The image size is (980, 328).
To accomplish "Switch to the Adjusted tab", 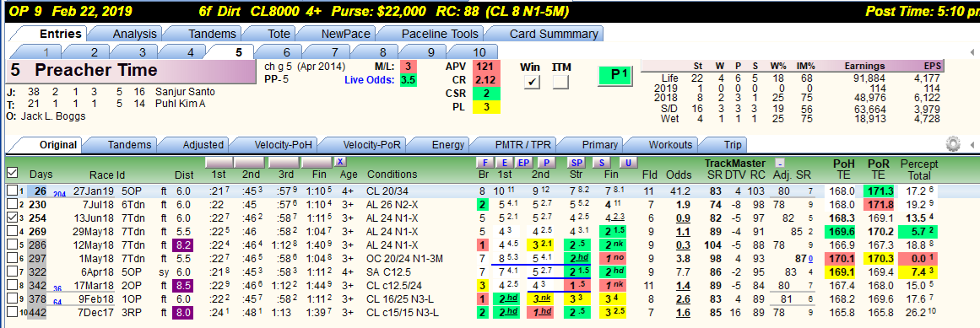I will click(x=203, y=145).
